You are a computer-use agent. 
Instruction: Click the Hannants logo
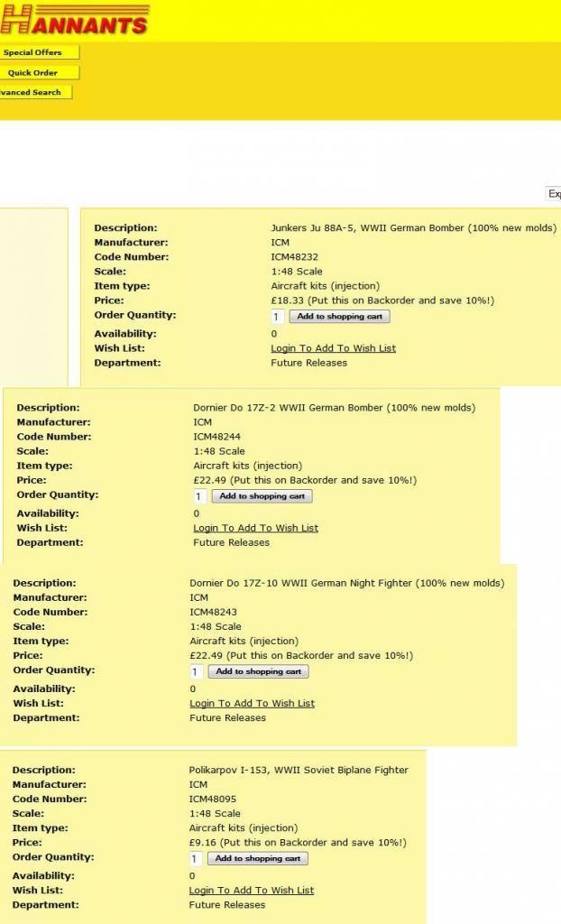(74, 20)
